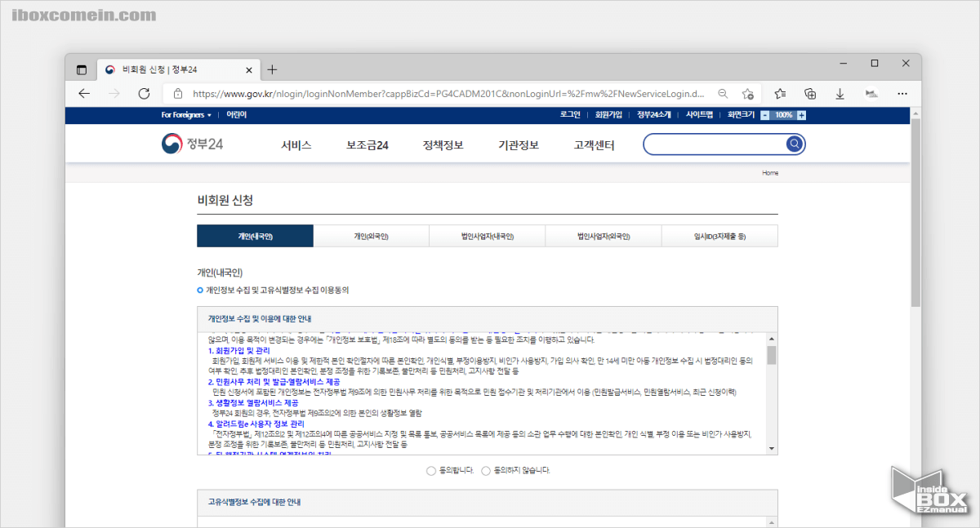The height and width of the screenshot is (528, 980).
Task: Reload the page with the refresh icon
Action: (144, 94)
